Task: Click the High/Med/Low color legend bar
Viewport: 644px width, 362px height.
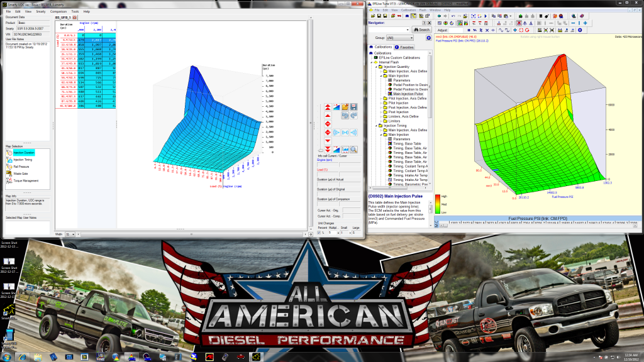Action: 438,204
